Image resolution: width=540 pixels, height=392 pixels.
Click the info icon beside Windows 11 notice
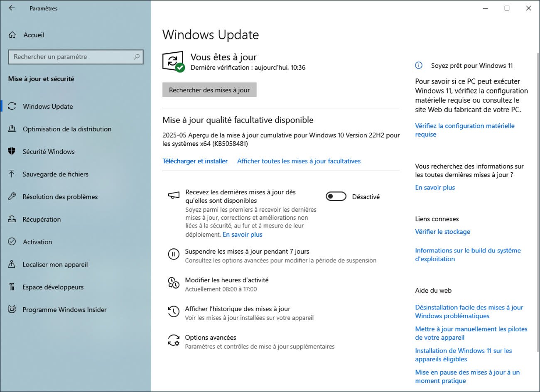pyautogui.click(x=419, y=66)
